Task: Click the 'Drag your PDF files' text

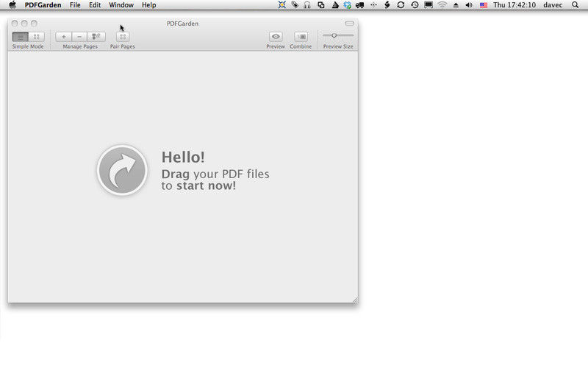Action: point(215,174)
